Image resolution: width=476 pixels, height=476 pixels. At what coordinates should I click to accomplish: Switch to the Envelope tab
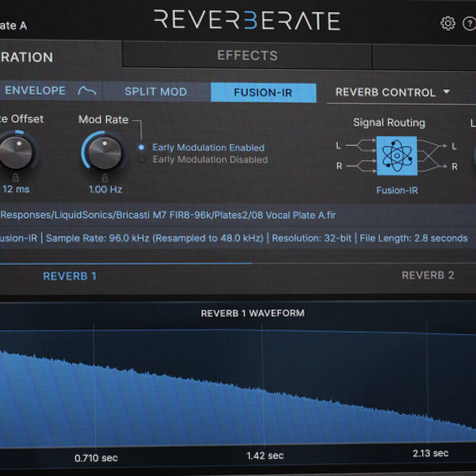click(x=50, y=90)
